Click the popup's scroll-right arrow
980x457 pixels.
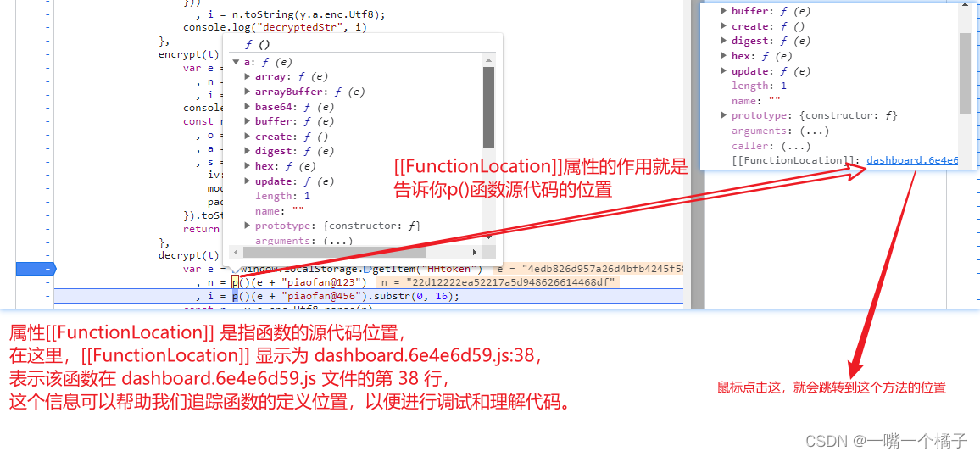(x=475, y=252)
